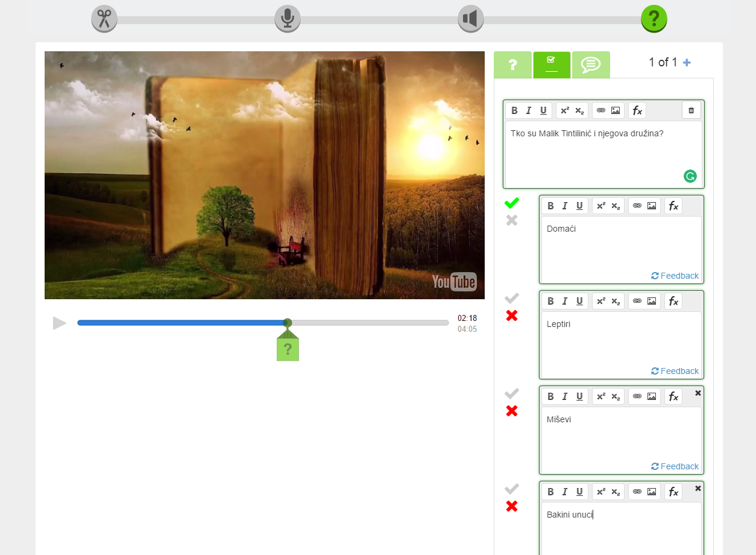Open Feedback for the Miševi answer

(675, 466)
